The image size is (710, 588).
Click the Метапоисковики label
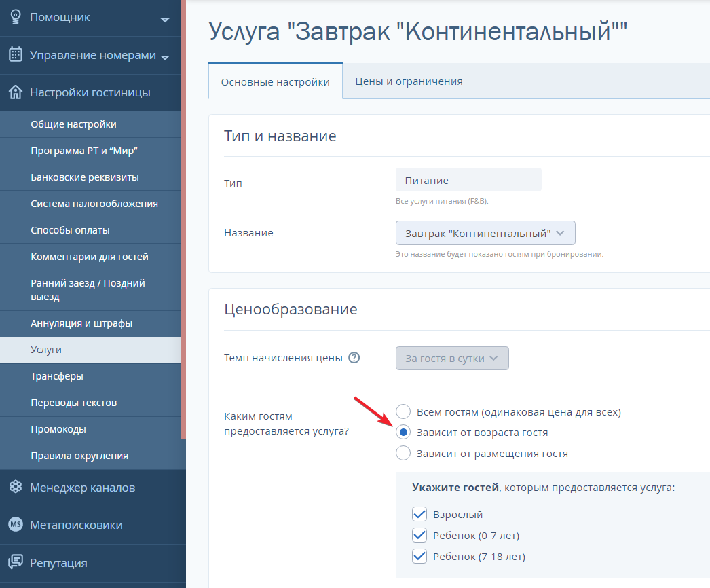(76, 525)
